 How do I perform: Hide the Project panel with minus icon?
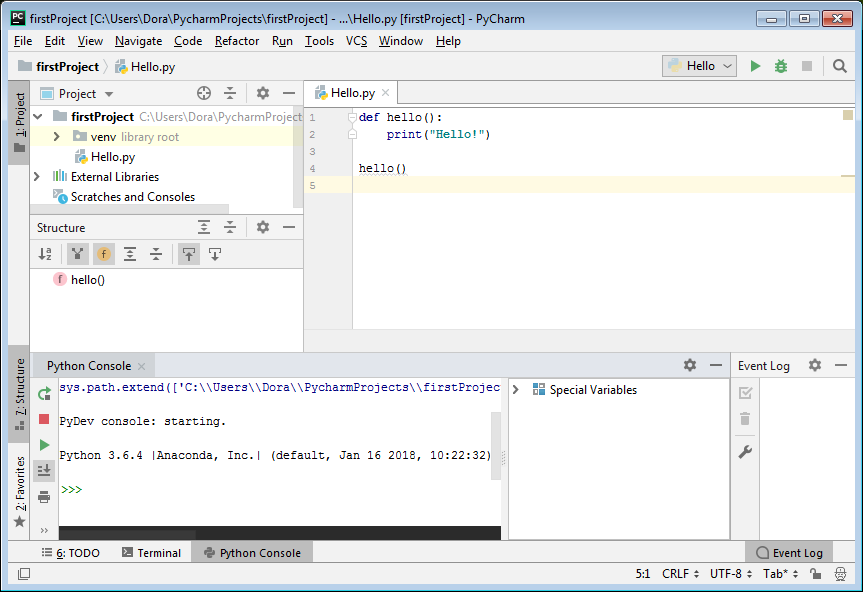pyautogui.click(x=289, y=94)
